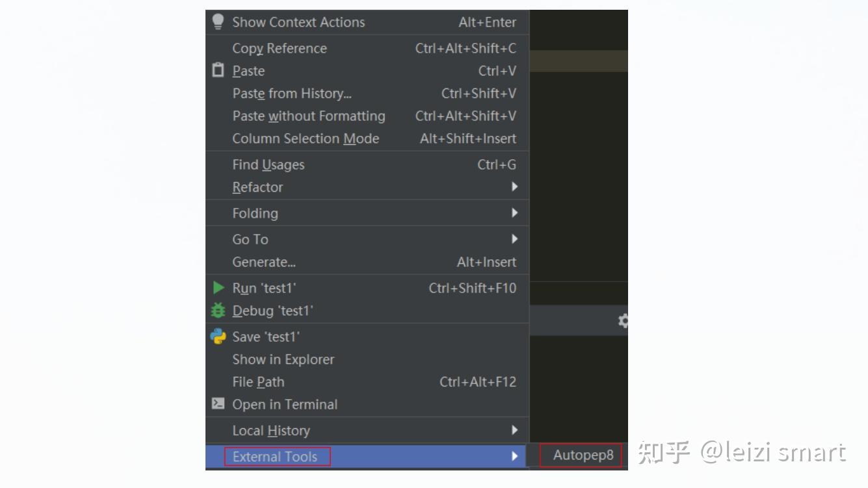Expand the Refactor submenu arrow
Viewport: 868px width, 488px height.
[514, 187]
